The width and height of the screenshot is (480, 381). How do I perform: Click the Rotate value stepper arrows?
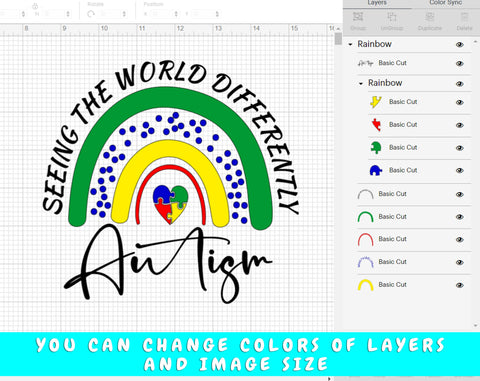tap(124, 14)
